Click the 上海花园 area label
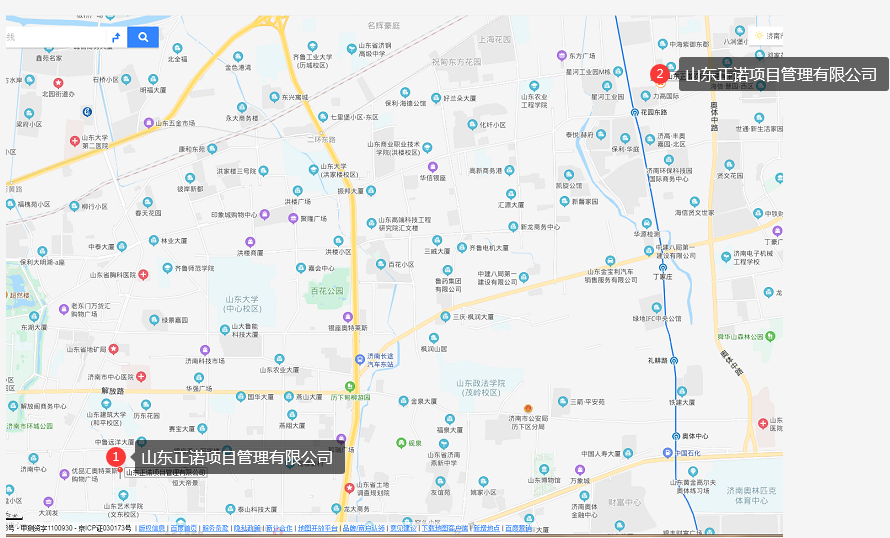Viewport: 890px width, 538px height. (x=494, y=40)
